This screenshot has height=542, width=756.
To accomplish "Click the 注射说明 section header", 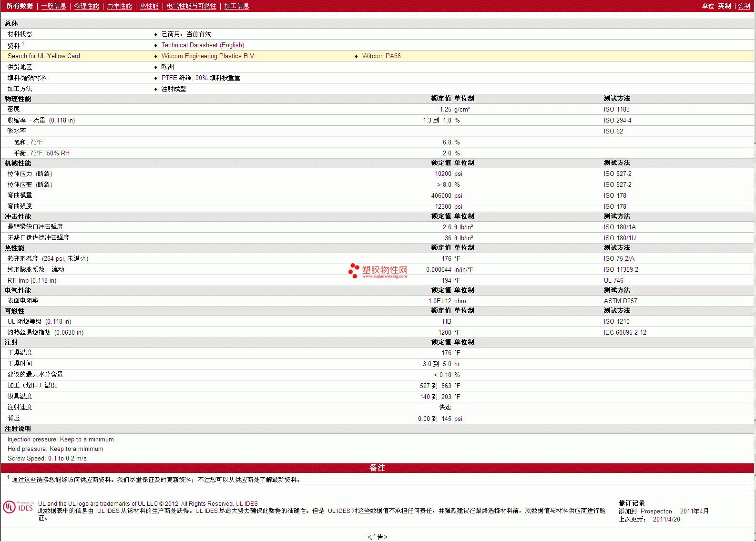I will [x=18, y=429].
